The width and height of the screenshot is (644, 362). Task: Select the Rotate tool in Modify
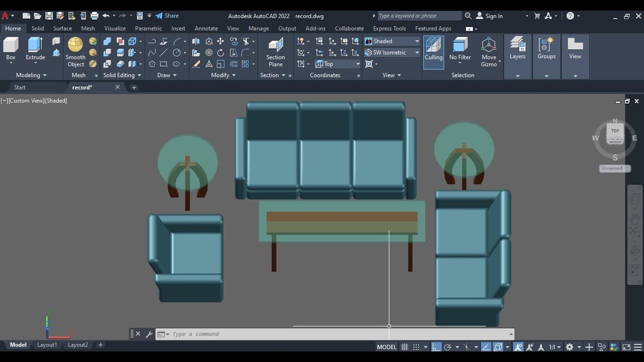point(220,53)
